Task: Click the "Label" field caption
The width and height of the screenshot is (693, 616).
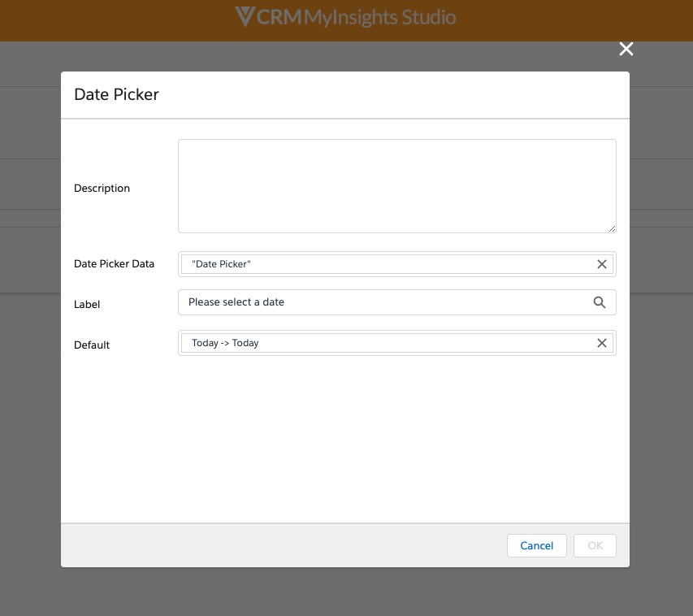Action: (87, 305)
